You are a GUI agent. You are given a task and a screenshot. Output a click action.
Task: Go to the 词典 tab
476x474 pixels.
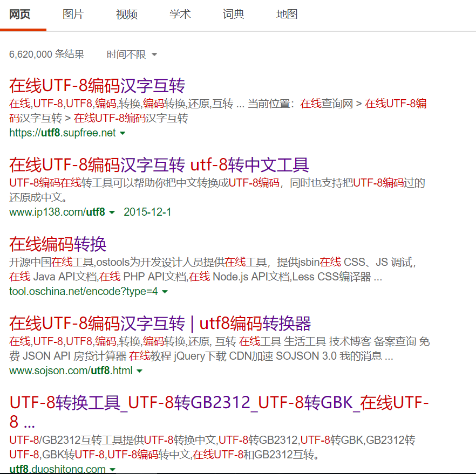234,15
